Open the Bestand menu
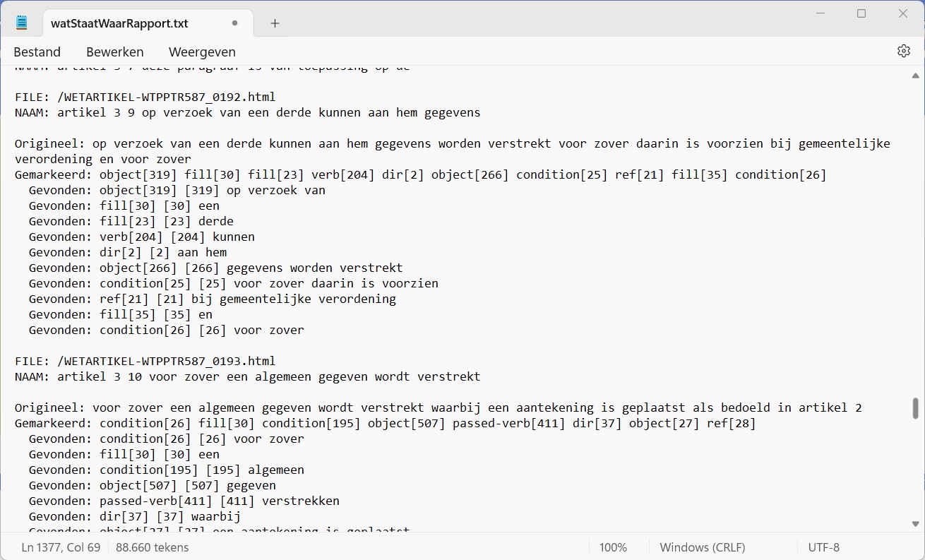Viewport: 925px width, 560px height. 37,52
